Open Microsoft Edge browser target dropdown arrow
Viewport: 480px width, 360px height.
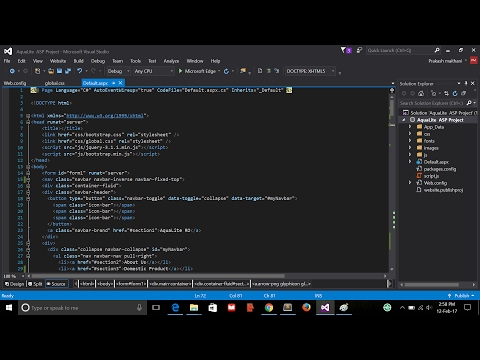click(219, 71)
